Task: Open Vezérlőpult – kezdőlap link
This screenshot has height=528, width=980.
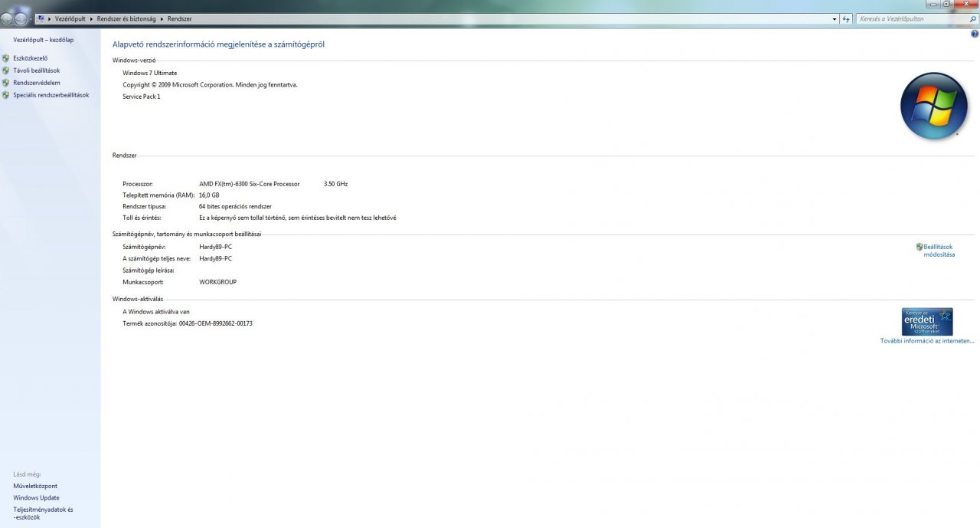Action: coord(44,40)
